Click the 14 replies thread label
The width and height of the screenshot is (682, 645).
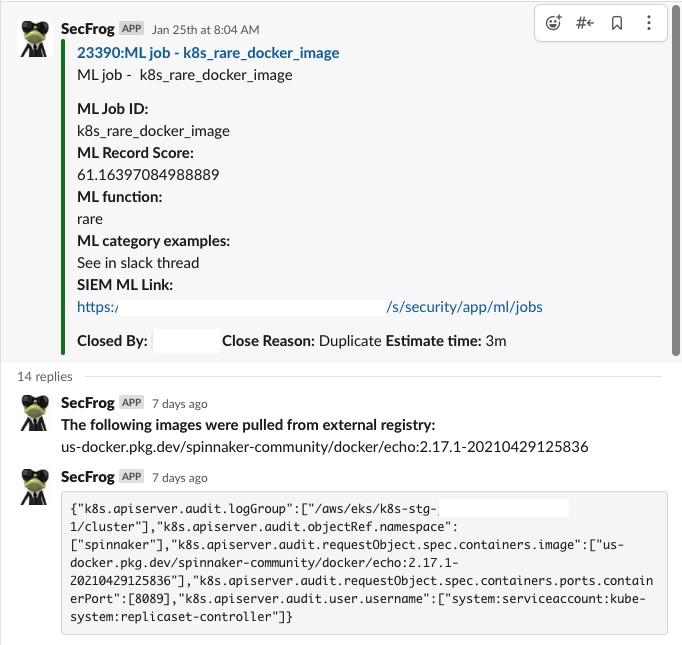(x=45, y=376)
